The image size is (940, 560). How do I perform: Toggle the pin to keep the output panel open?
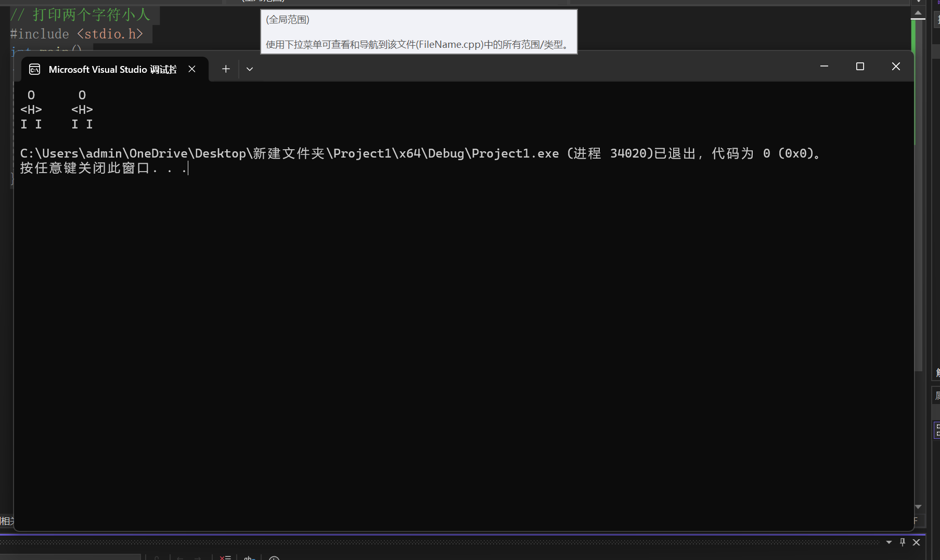click(x=903, y=542)
